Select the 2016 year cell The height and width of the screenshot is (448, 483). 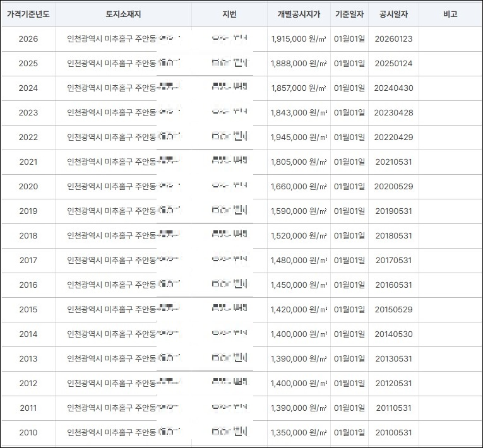[28, 285]
